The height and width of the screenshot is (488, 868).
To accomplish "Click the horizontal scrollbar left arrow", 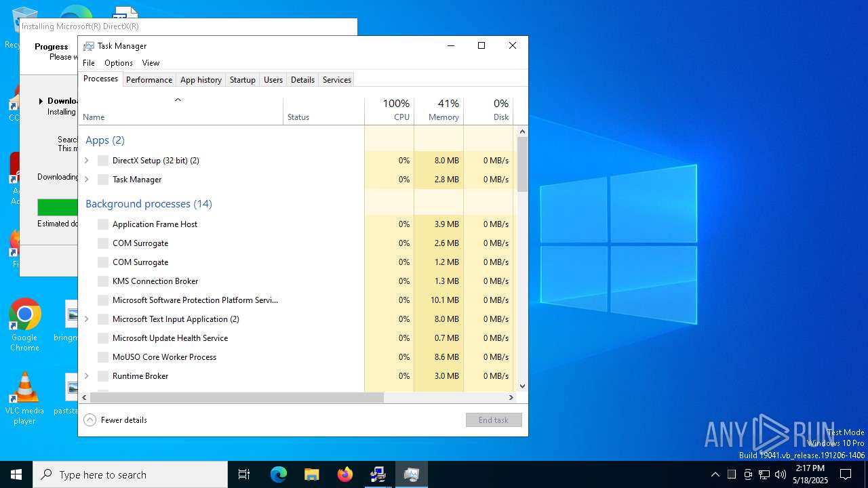I will coord(85,398).
